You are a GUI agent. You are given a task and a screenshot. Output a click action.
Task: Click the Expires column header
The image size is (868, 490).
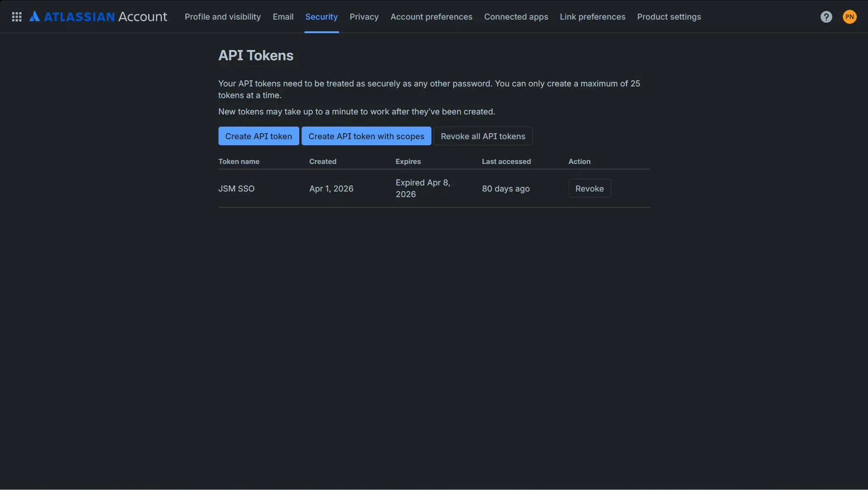408,162
